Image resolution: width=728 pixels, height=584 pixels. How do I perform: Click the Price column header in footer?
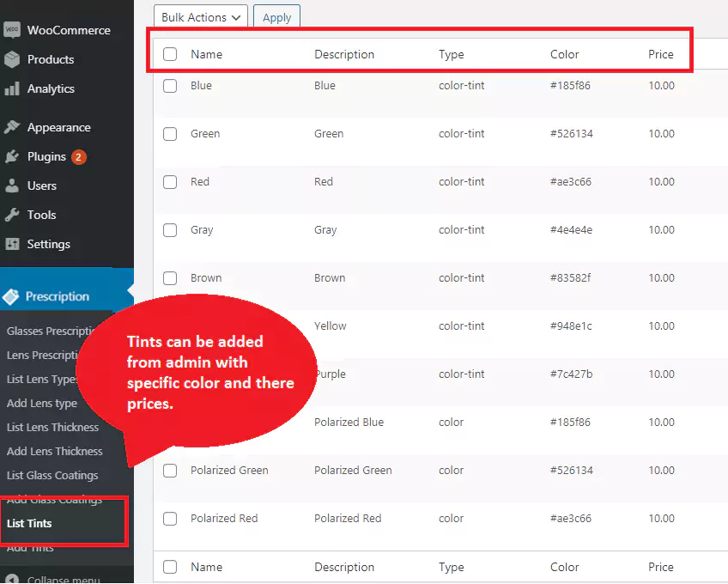(x=661, y=568)
